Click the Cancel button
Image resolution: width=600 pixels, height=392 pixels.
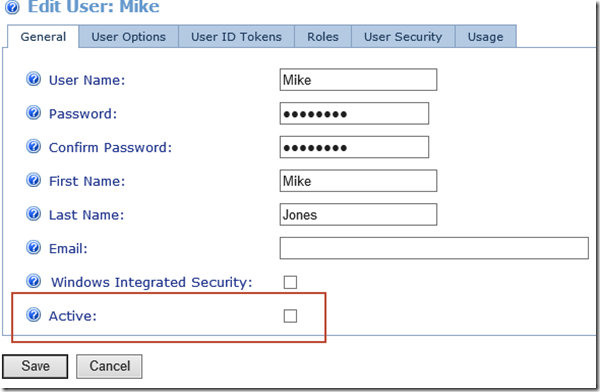[x=109, y=366]
